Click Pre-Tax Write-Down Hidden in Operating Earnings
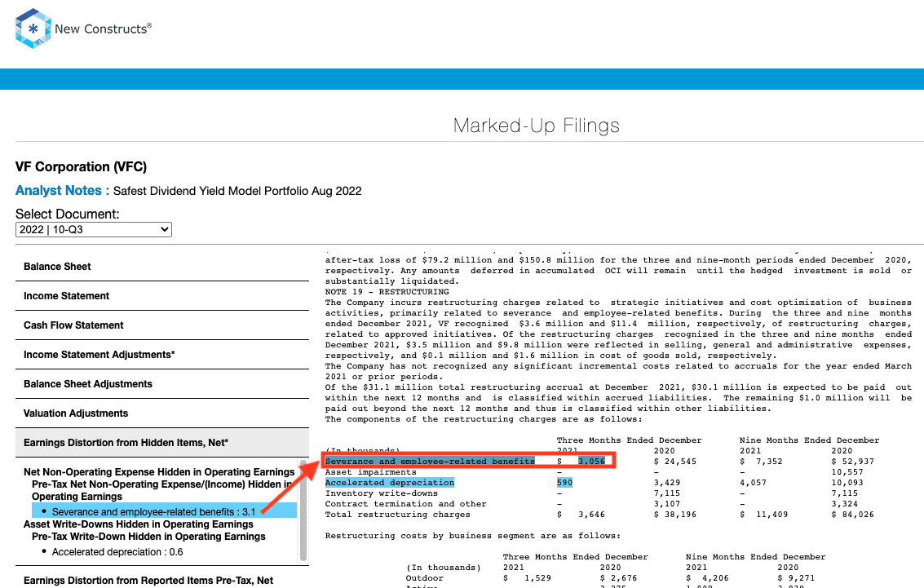 coord(148,537)
